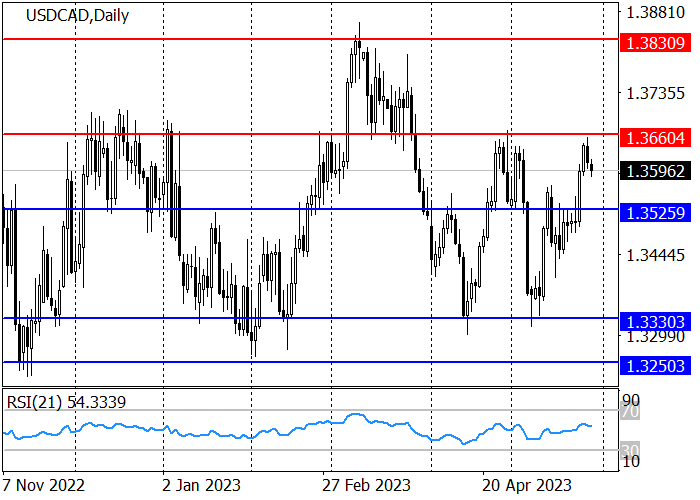Select the 1.35259 blue support price label

click(655, 213)
